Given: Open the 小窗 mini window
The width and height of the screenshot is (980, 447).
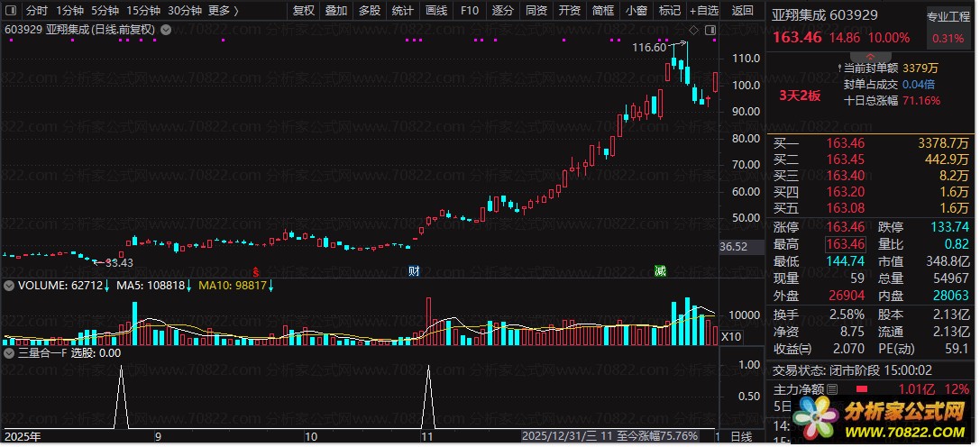Looking at the screenshot, I should click(x=637, y=10).
